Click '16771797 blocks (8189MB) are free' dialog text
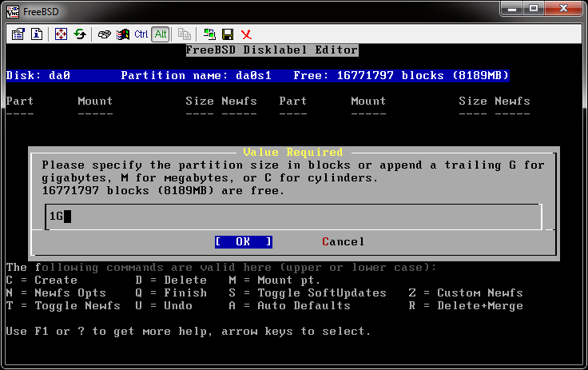 163,191
